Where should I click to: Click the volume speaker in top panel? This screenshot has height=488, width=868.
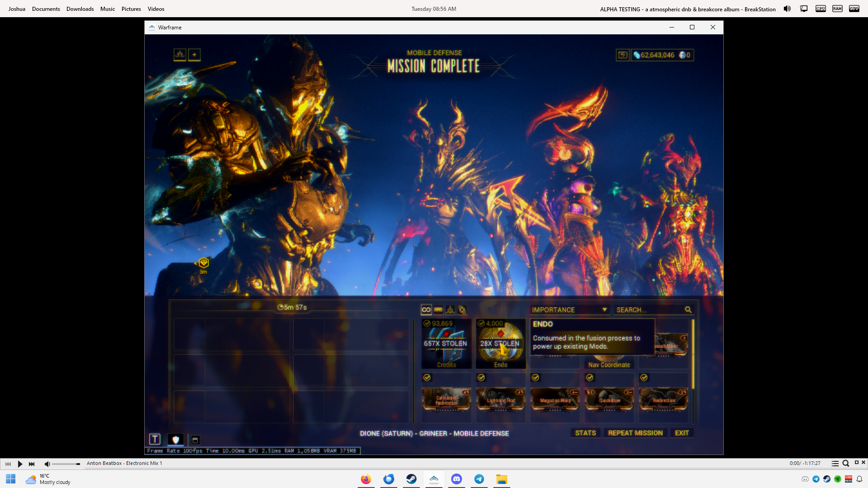(787, 9)
